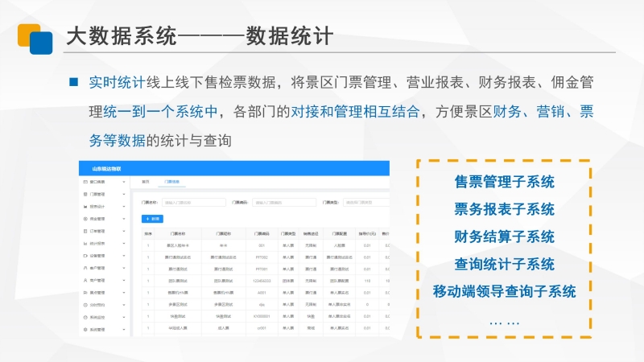
Task: Click 票务报表子系统 in the slide list
Action: (505, 209)
